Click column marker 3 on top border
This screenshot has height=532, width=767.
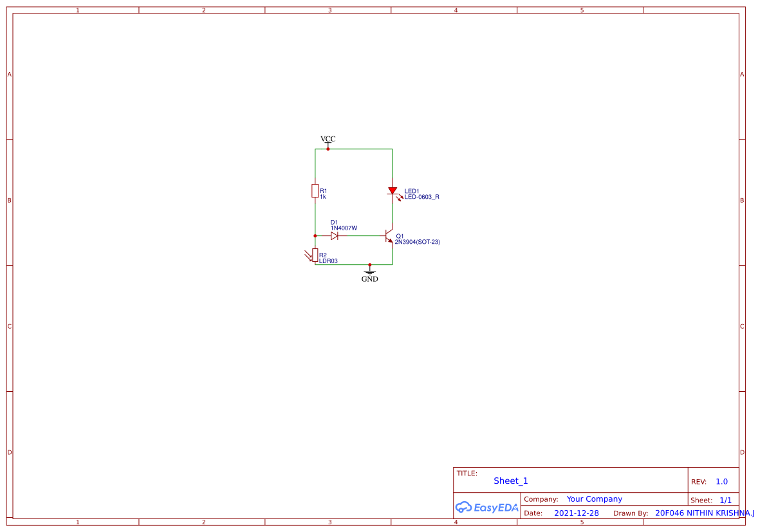[329, 10]
